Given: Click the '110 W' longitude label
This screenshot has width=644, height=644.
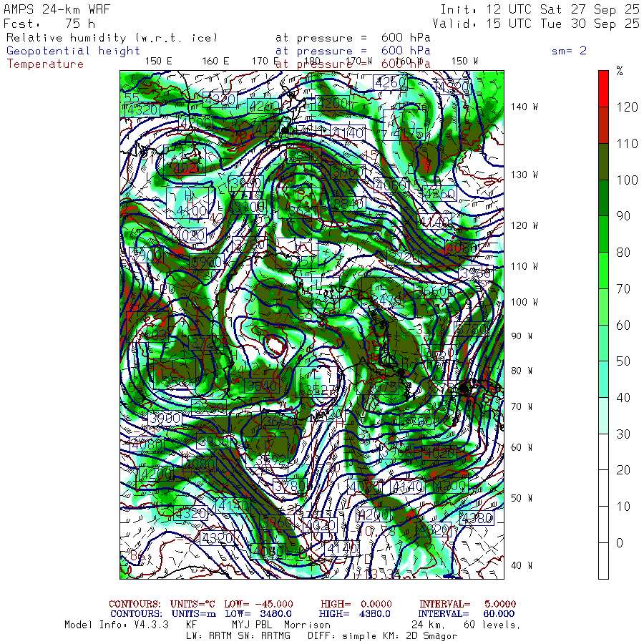Looking at the screenshot, I should tap(524, 266).
